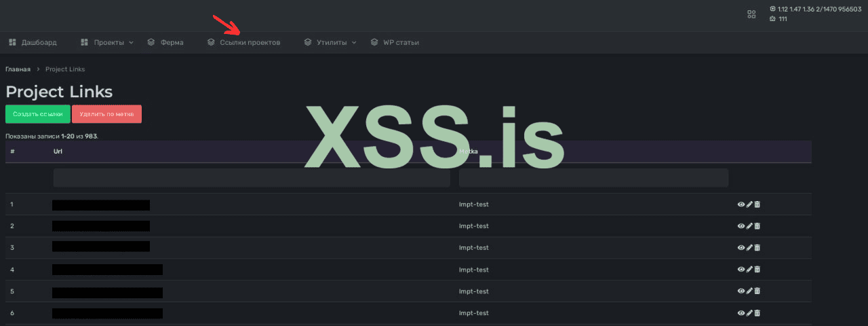Click the Ферма layers icon
Viewport: 868px width, 326px height.
point(151,42)
